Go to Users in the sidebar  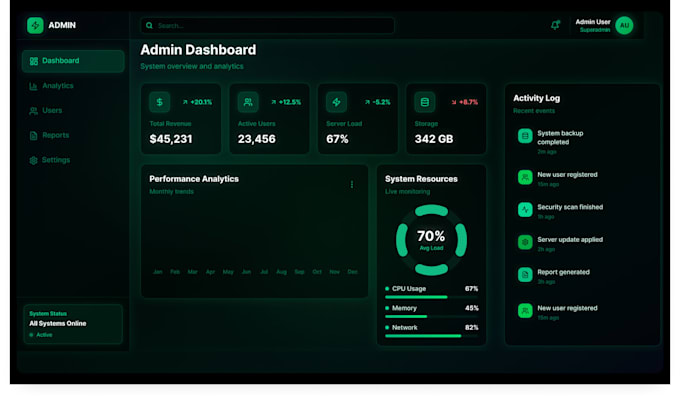pyautogui.click(x=73, y=111)
